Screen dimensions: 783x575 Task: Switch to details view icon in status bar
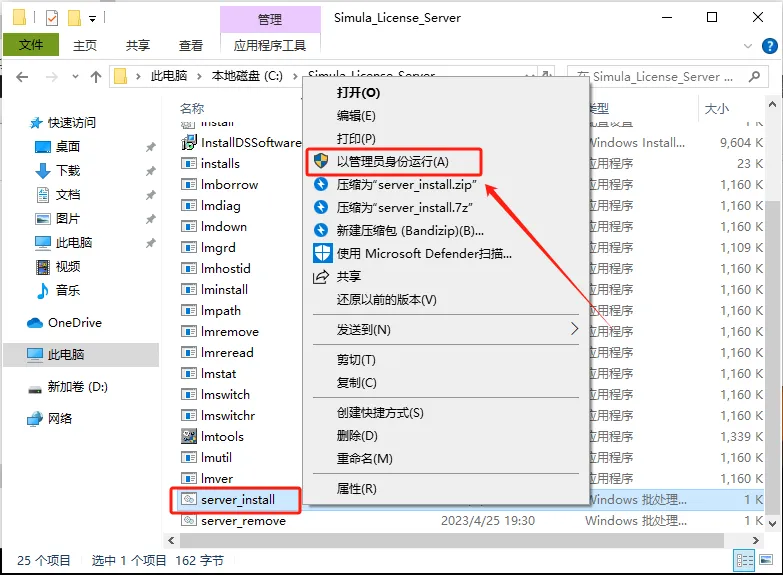click(744, 561)
